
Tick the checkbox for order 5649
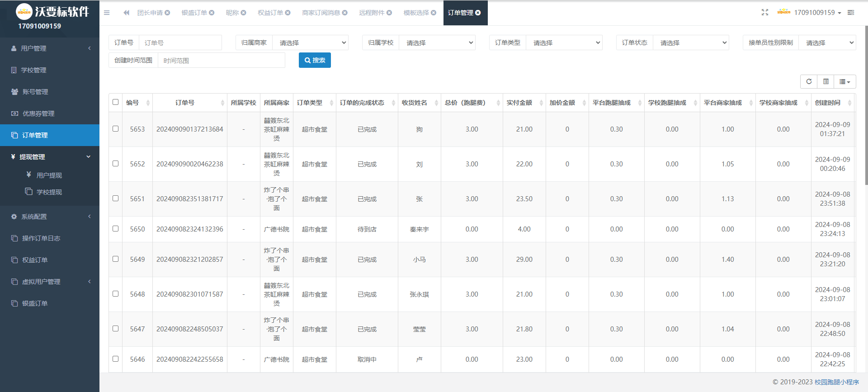point(115,259)
